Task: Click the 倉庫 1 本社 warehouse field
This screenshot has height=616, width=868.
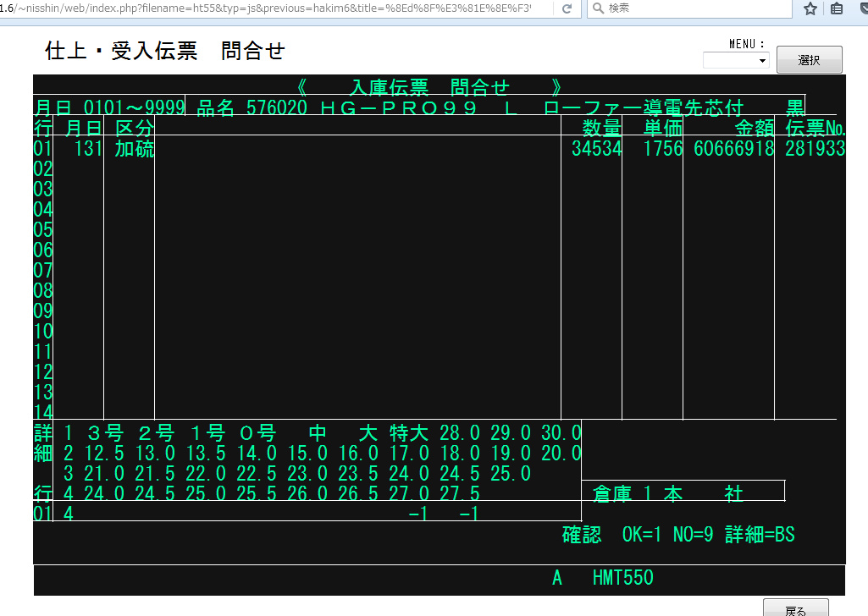Action: pos(683,493)
